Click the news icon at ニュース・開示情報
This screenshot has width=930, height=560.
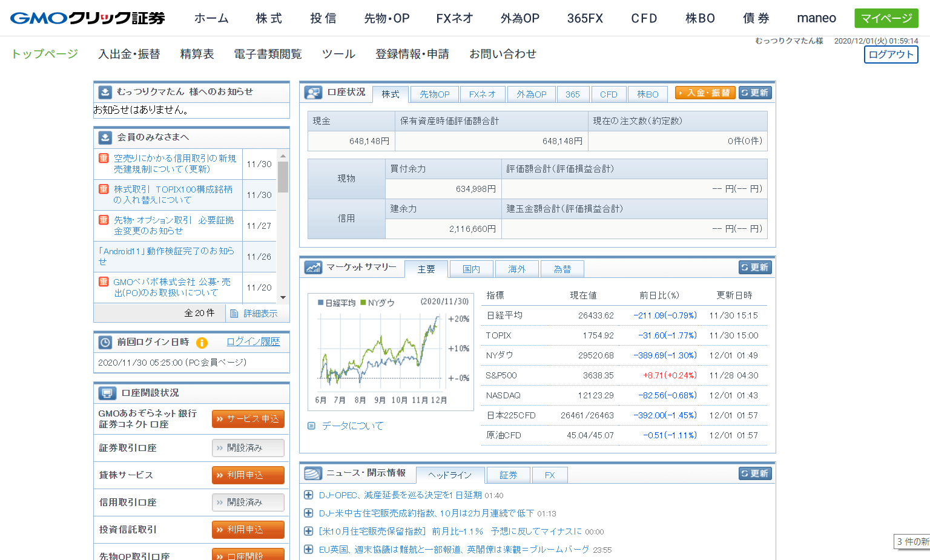pyautogui.click(x=313, y=473)
